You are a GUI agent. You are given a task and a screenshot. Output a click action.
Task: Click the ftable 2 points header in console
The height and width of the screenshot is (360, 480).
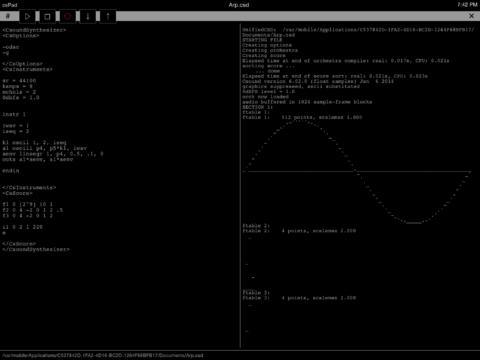click(x=299, y=231)
